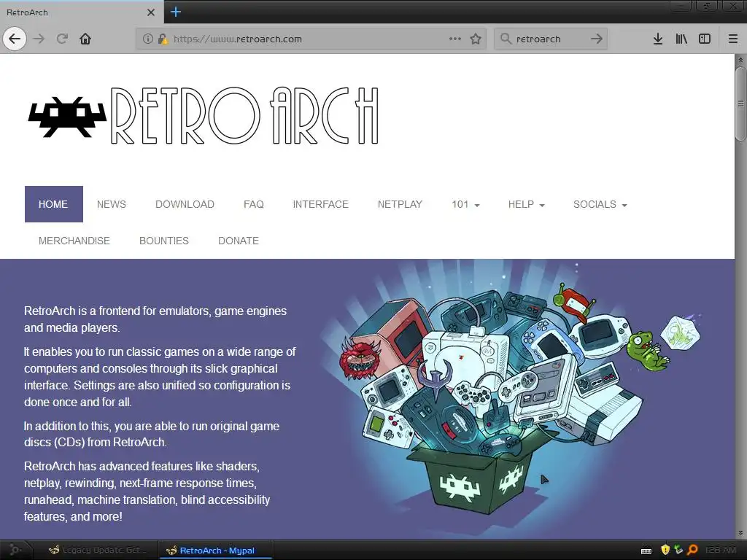Viewport: 747px width, 560px height.
Task: Open the FAQ page
Action: click(253, 204)
